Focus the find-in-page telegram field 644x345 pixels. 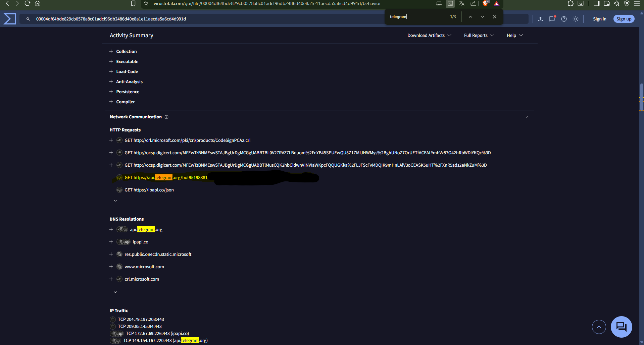coord(417,17)
